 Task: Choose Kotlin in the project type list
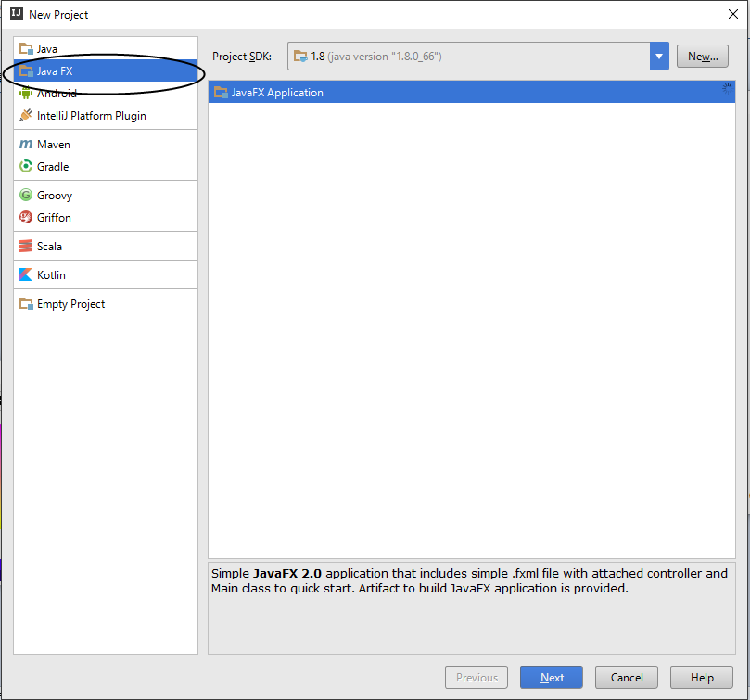pos(106,274)
